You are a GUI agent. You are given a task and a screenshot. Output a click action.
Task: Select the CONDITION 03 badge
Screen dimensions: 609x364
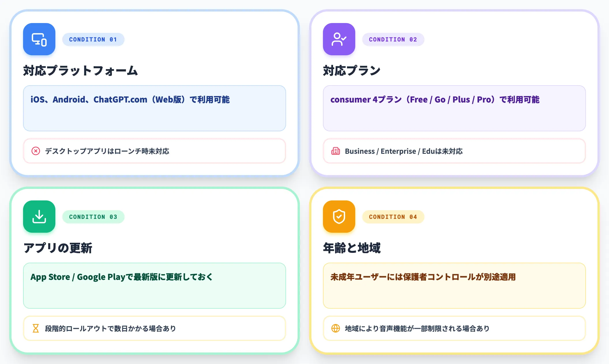coord(93,217)
